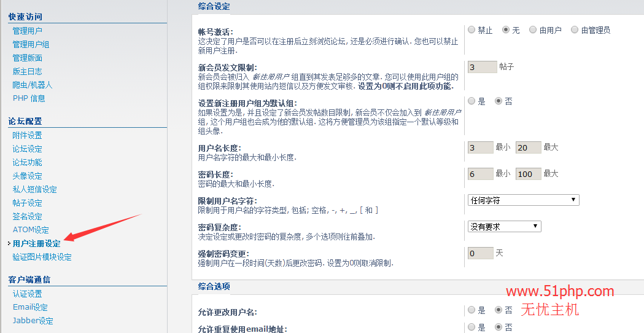Open the 限制用户名字符 dropdown
The height and width of the screenshot is (333, 644).
coord(524,200)
